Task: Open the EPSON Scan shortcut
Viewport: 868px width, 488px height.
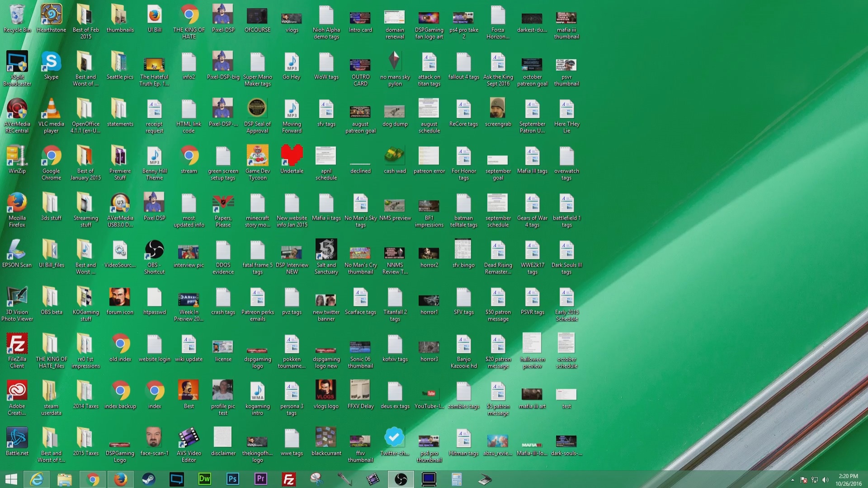Action: [17, 254]
